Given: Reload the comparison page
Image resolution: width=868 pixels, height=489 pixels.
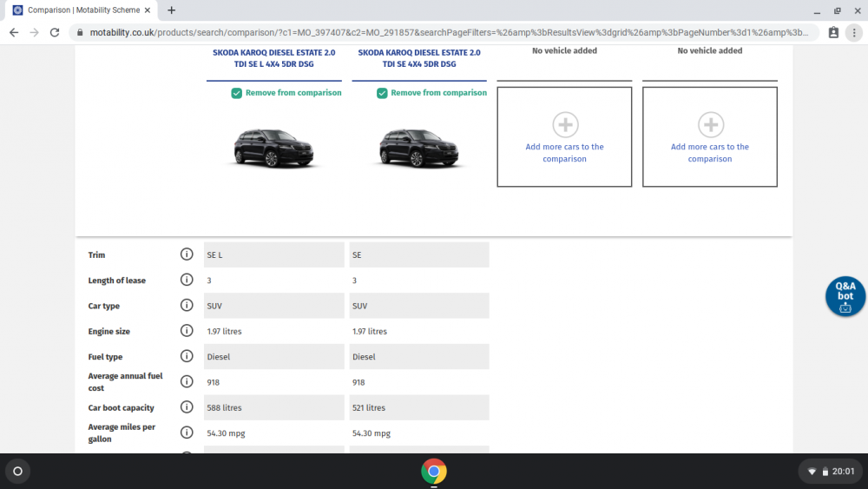Looking at the screenshot, I should [x=54, y=33].
